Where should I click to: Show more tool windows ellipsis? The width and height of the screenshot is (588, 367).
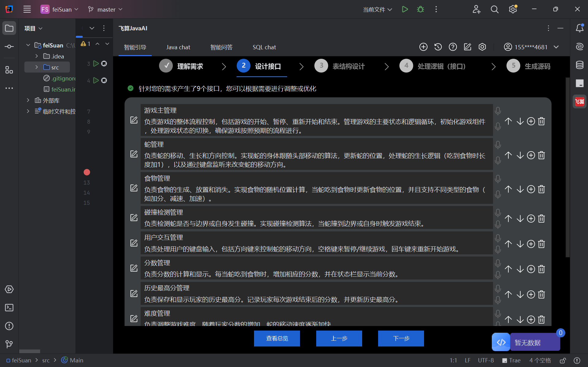tap(9, 88)
